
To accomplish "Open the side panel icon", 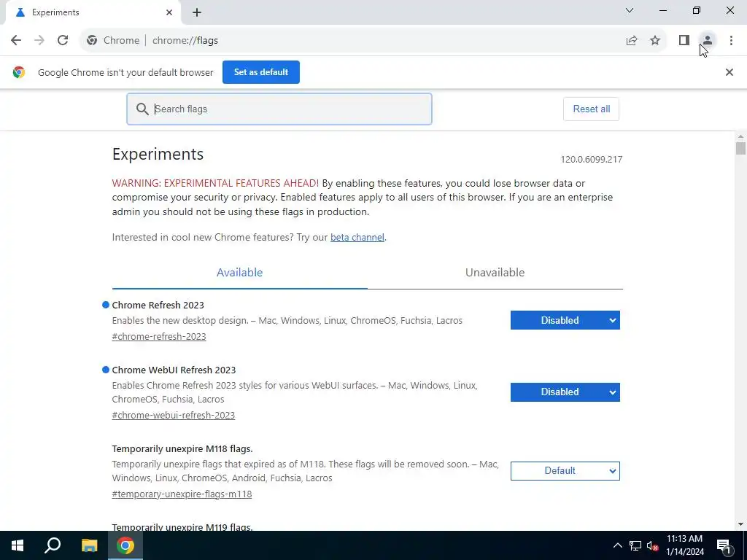I will click(x=684, y=41).
